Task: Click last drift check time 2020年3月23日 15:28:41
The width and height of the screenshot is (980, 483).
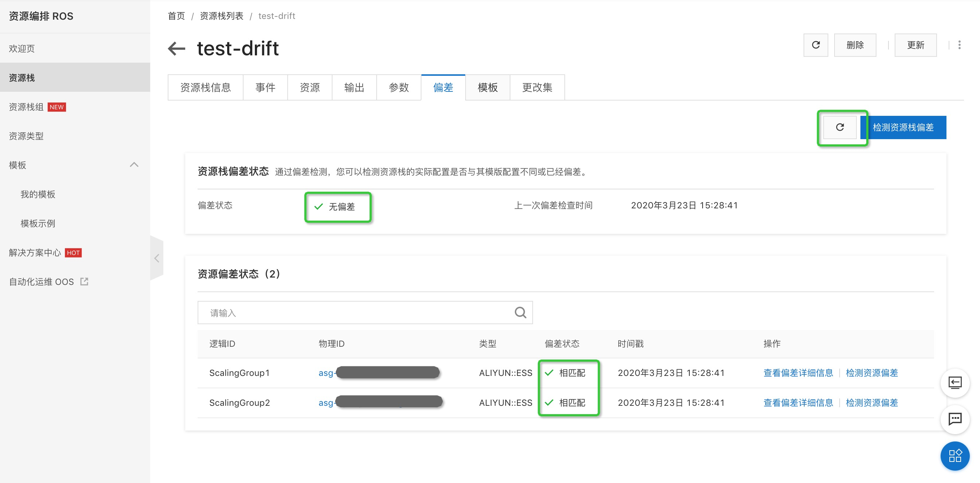Action: coord(684,205)
